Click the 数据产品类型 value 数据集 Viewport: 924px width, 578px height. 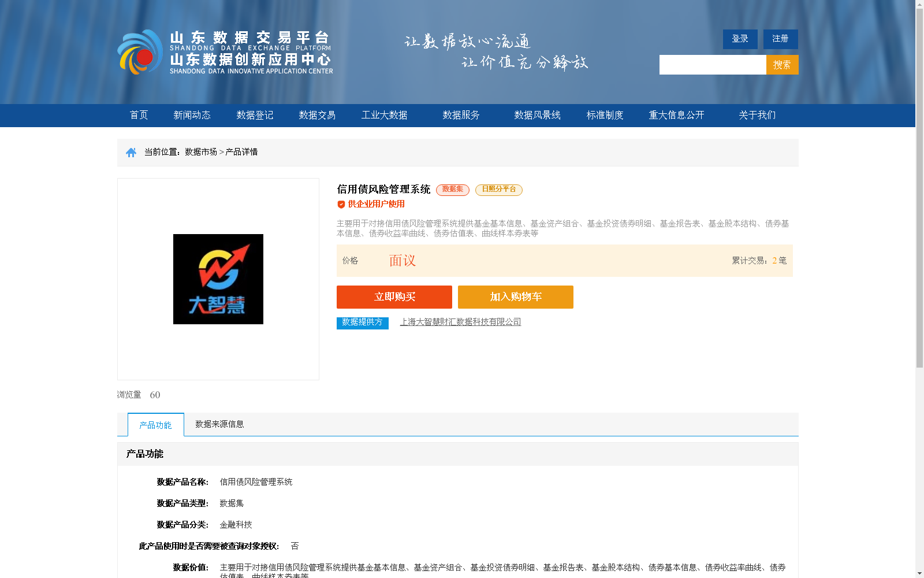(232, 503)
